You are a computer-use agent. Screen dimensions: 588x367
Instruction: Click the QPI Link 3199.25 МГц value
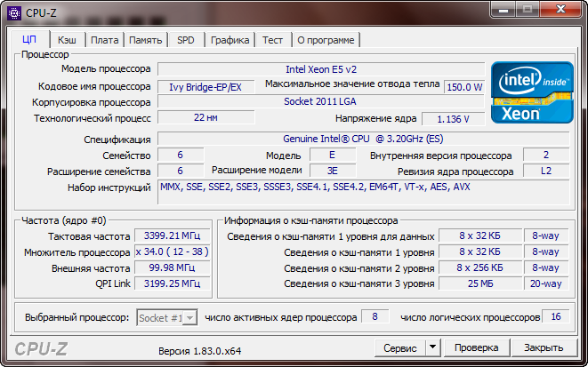172,283
